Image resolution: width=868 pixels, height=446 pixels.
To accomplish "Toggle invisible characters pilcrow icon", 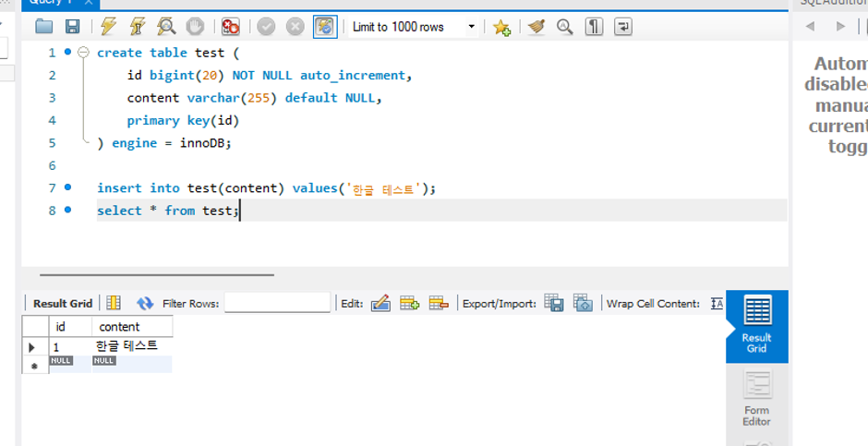I will 594,27.
